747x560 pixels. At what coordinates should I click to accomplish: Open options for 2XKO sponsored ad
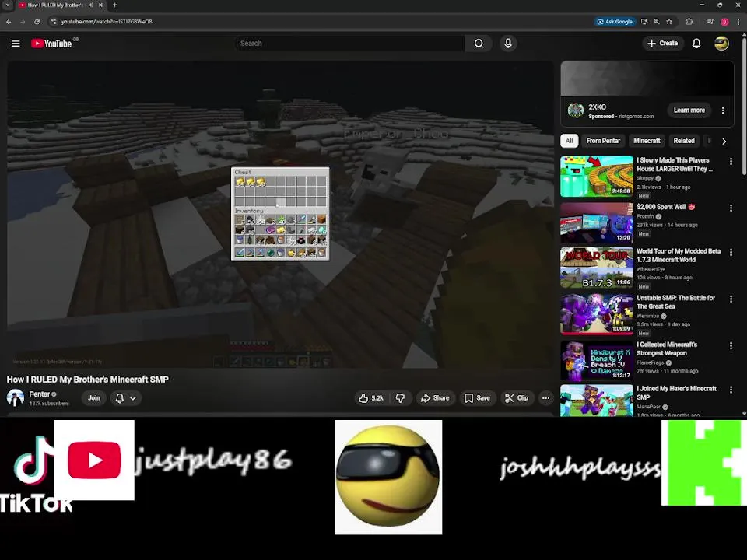(723, 110)
